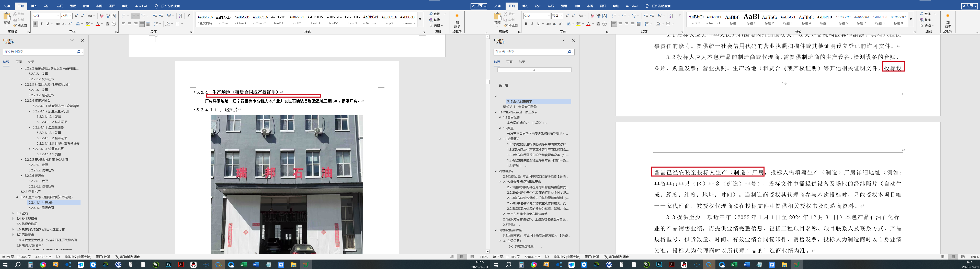Click 共享 button in the left window

click(478, 6)
